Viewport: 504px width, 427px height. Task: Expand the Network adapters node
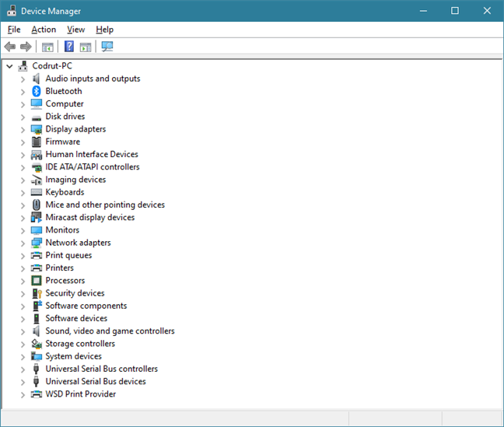[23, 243]
